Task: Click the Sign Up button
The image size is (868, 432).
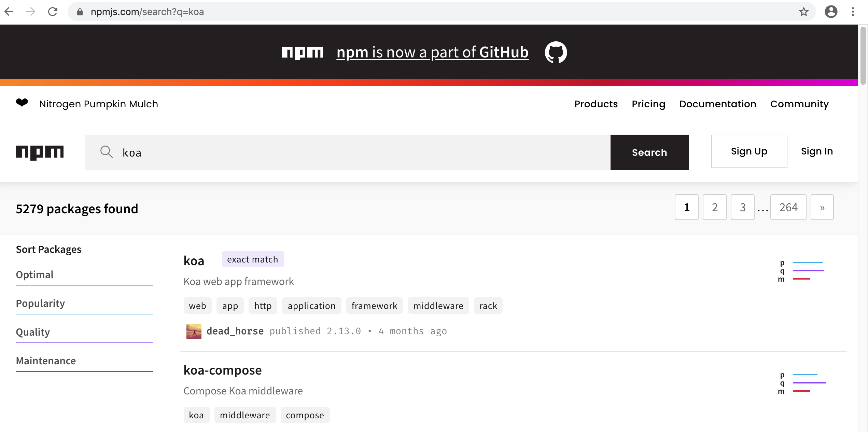Action: click(x=749, y=151)
